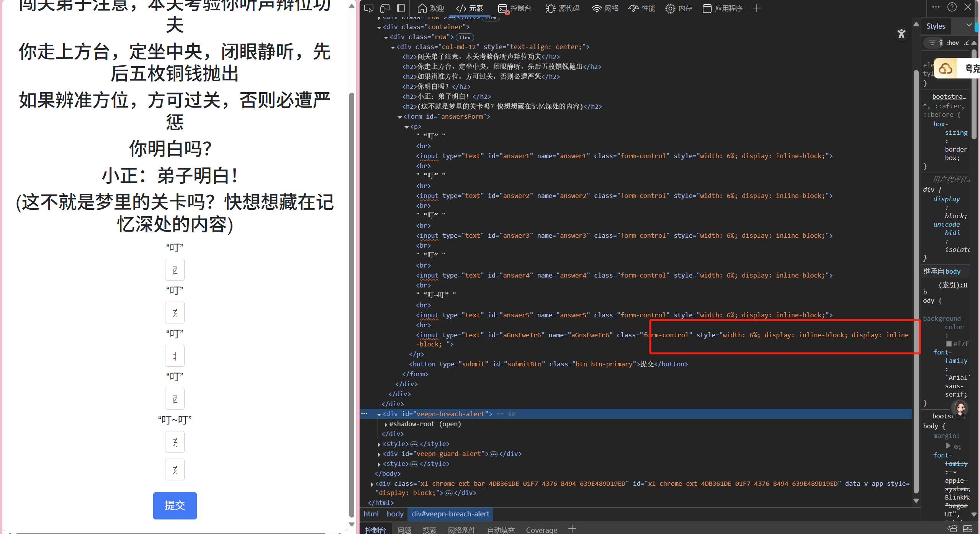The image size is (980, 534).
Task: Click the #f7f background color swatch
Action: coord(949,344)
